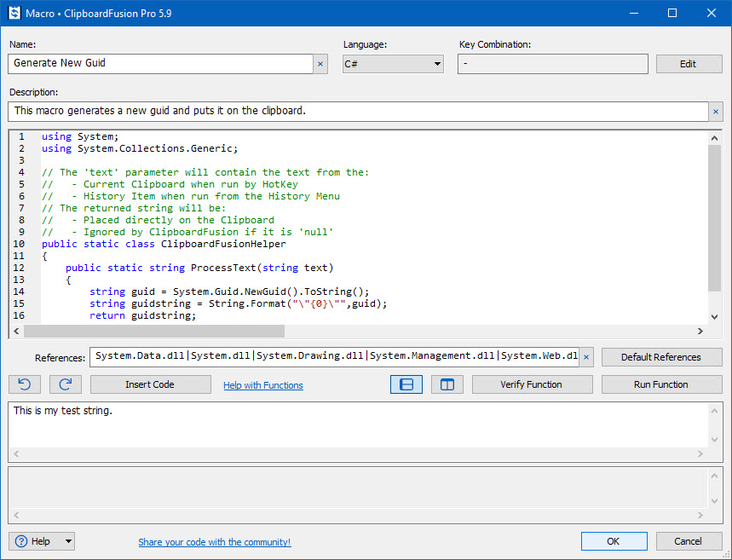Switch to horizontal split layout icon
The image size is (732, 560).
click(x=406, y=384)
